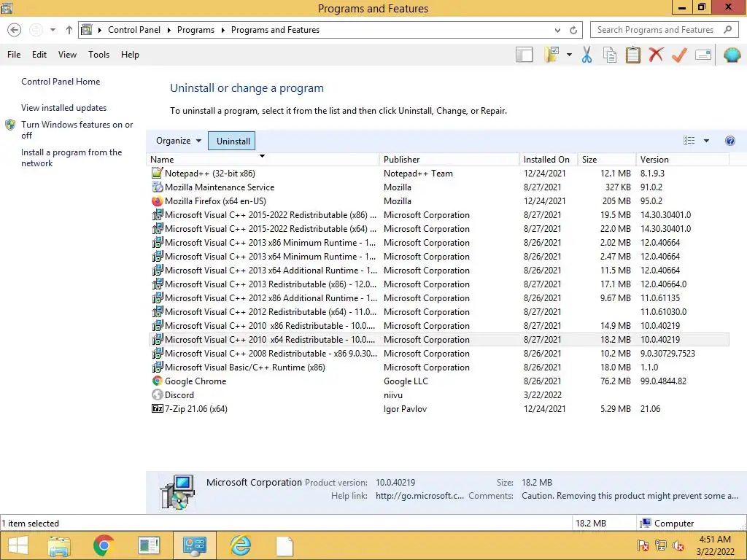Open the View menu
Image resolution: width=747 pixels, height=560 pixels.
click(x=67, y=55)
